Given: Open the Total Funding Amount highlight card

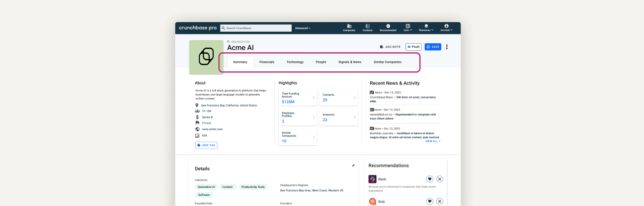Looking at the screenshot, I should [298, 97].
